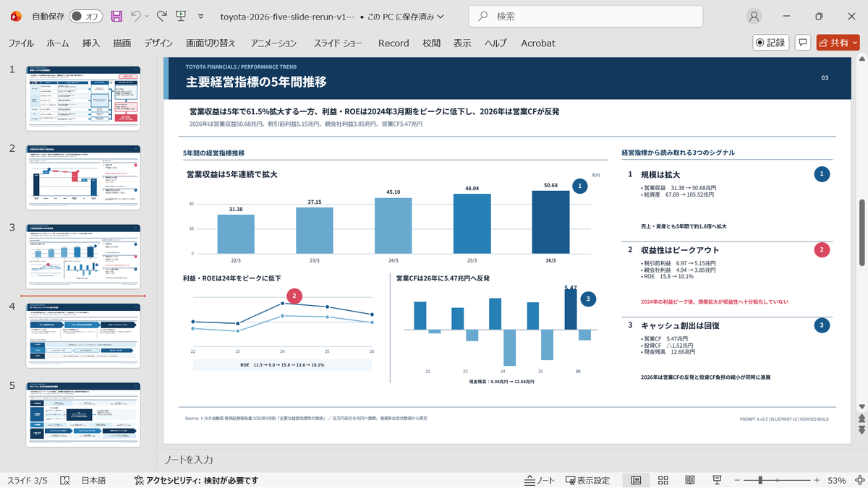Toggle the AutoSave switch off/on
The height and width of the screenshot is (488, 868).
click(86, 16)
